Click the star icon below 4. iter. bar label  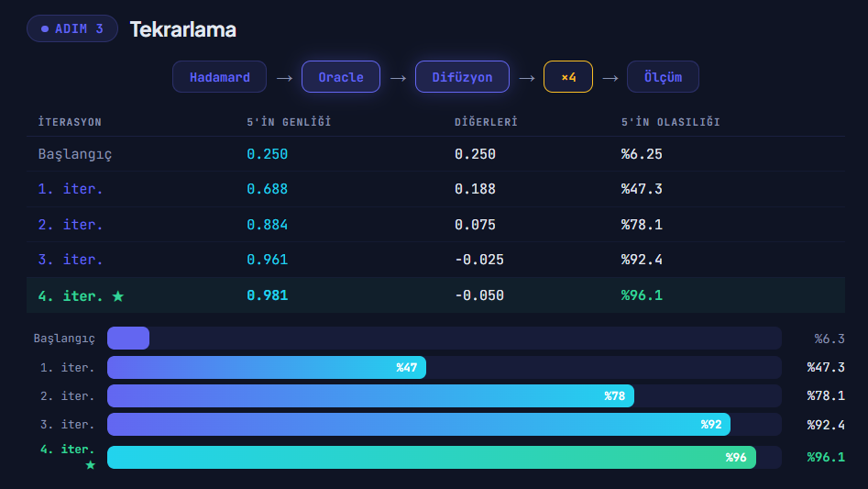(91, 465)
